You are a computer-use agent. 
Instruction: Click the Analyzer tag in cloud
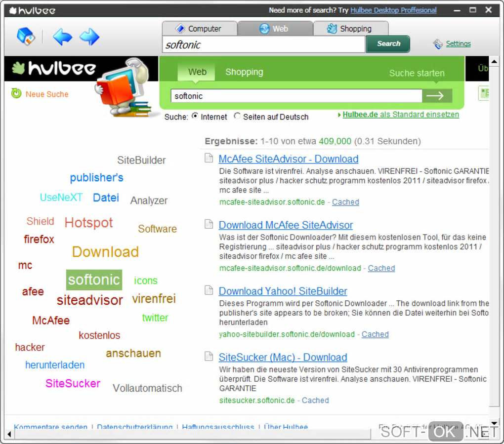(149, 201)
